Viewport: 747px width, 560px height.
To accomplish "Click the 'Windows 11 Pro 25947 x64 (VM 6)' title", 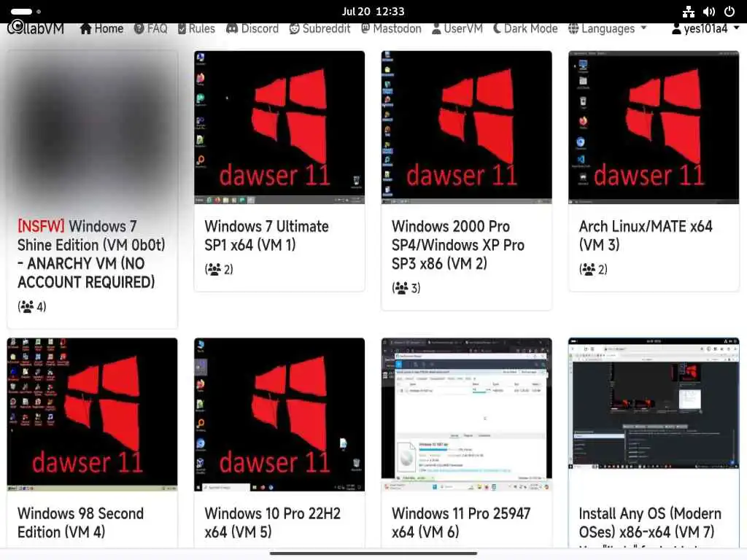I will tap(461, 522).
